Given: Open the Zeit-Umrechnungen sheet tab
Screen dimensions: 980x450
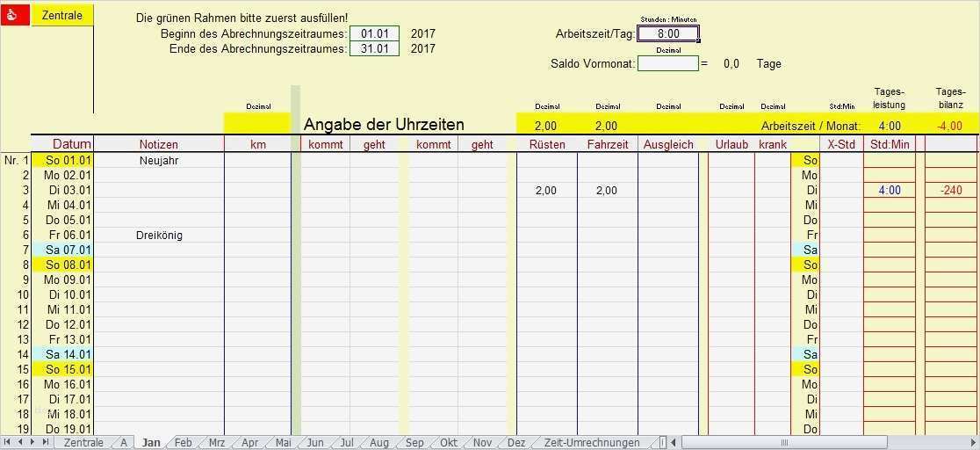Looking at the screenshot, I should pyautogui.click(x=592, y=442).
